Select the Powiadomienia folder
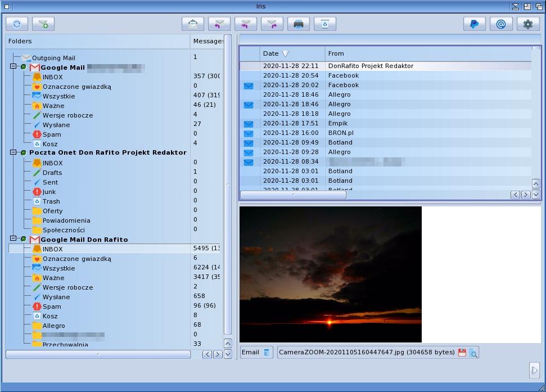 click(x=66, y=220)
